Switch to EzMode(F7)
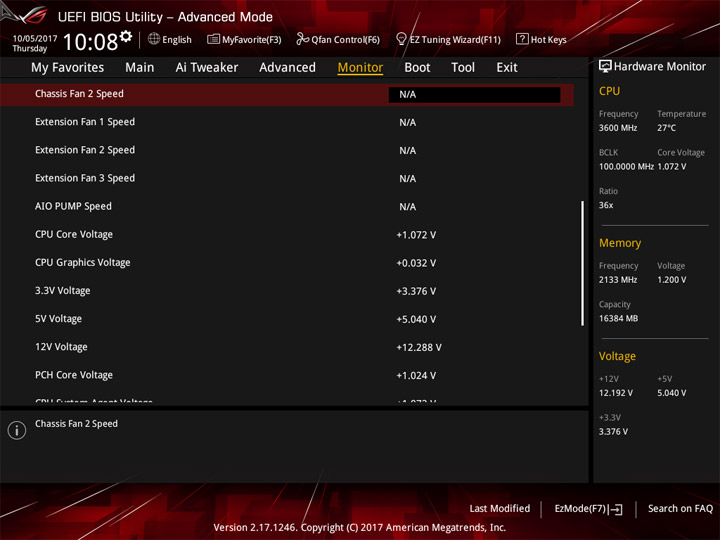720x540 pixels. [589, 509]
